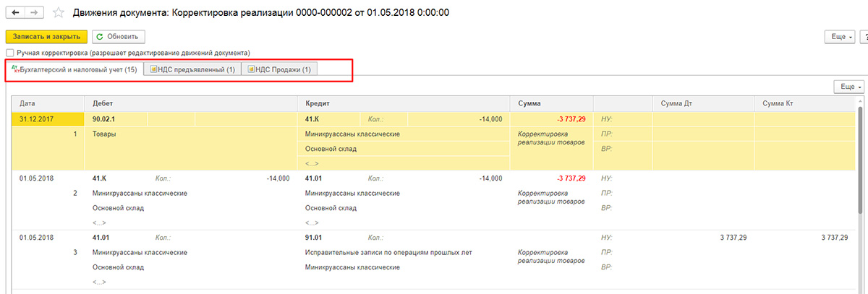Image resolution: width=868 pixels, height=294 pixels.
Task: Click the green refresh icon on Обновить
Action: [x=99, y=36]
